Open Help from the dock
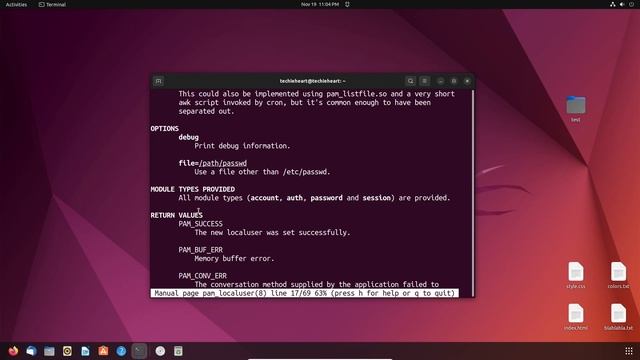The image size is (640, 360). [x=121, y=351]
